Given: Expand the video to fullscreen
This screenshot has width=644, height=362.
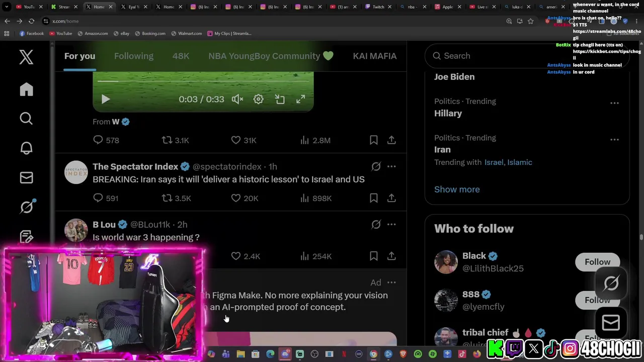Looking at the screenshot, I should pos(300,99).
